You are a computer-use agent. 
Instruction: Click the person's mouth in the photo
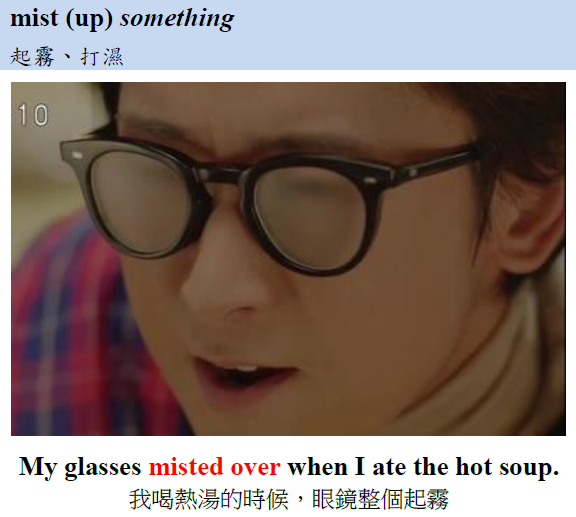pos(245,370)
